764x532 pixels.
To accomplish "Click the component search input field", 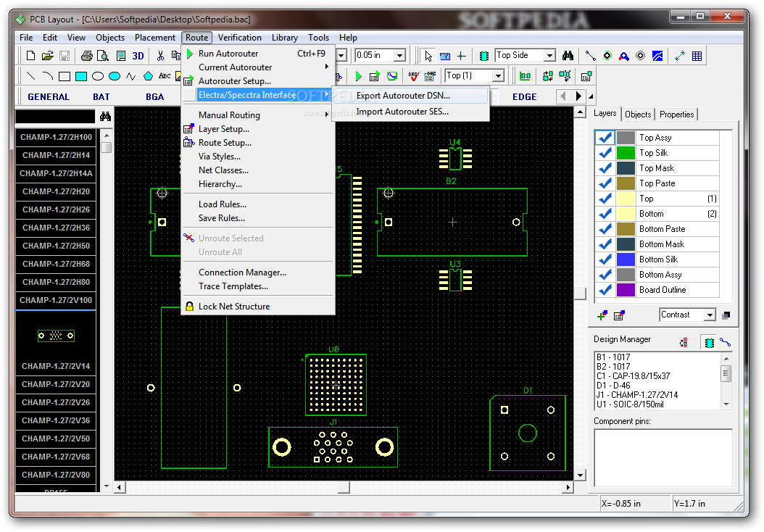I will 55,117.
